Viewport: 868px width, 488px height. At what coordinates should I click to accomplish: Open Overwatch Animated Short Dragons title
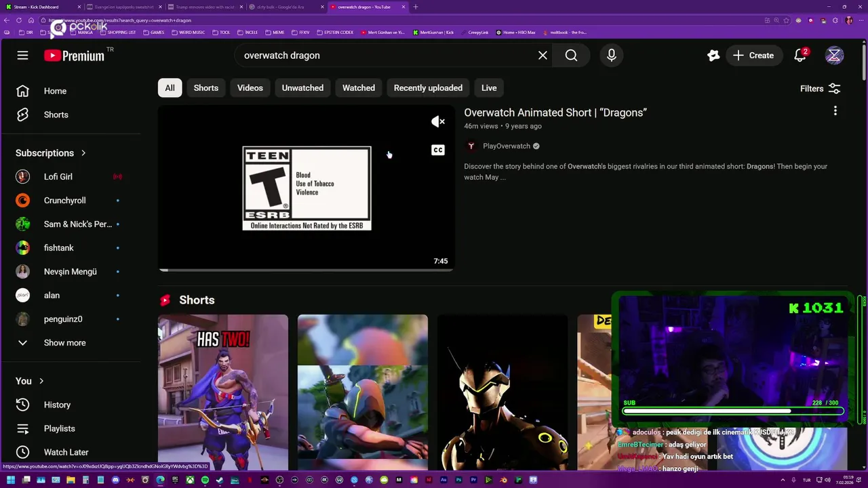tap(555, 113)
